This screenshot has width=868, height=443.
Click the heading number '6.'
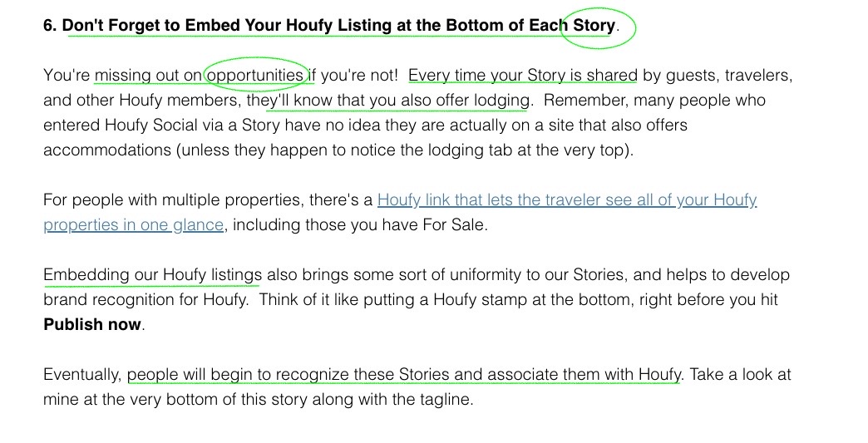(x=50, y=26)
